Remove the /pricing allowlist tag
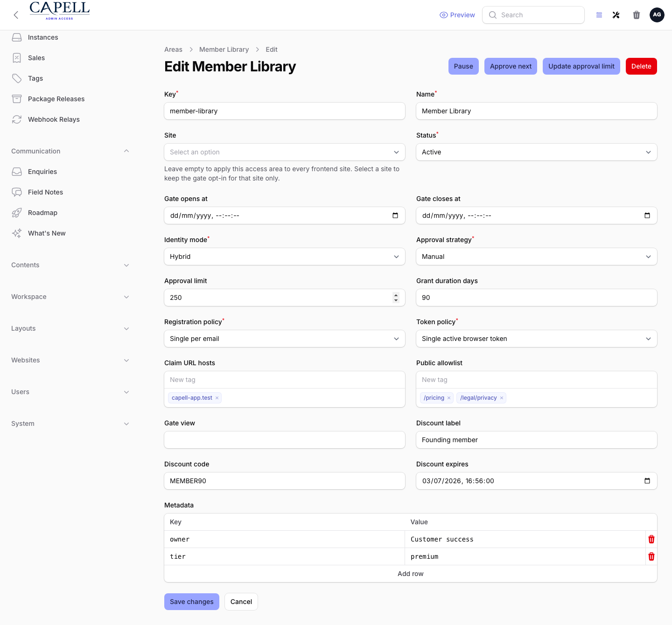Screen dimensions: 672x625 coord(449,398)
